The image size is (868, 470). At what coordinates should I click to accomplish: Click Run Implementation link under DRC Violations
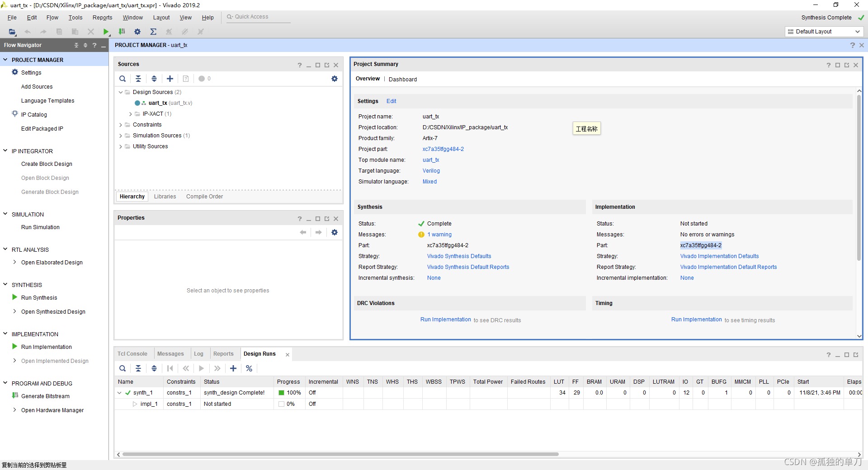coord(446,320)
